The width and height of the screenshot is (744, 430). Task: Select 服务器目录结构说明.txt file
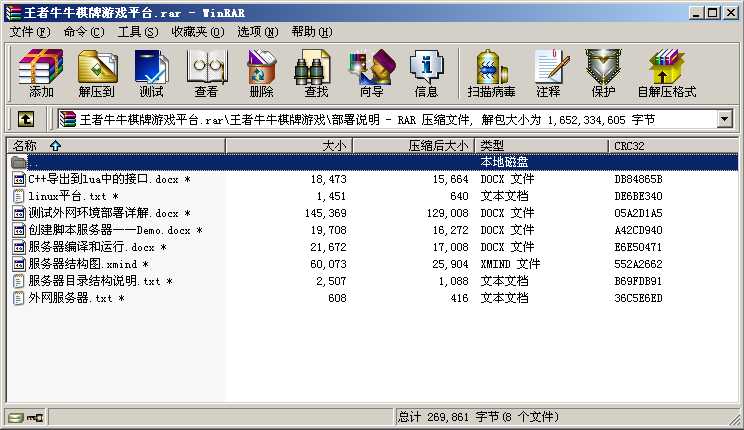click(100, 281)
